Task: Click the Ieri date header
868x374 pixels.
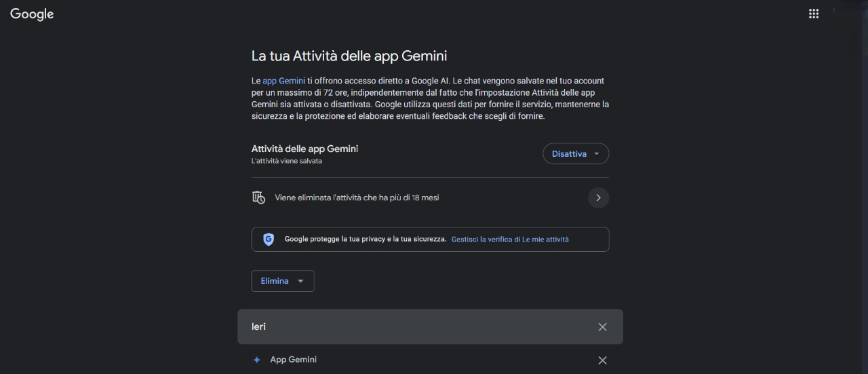Action: pos(258,326)
